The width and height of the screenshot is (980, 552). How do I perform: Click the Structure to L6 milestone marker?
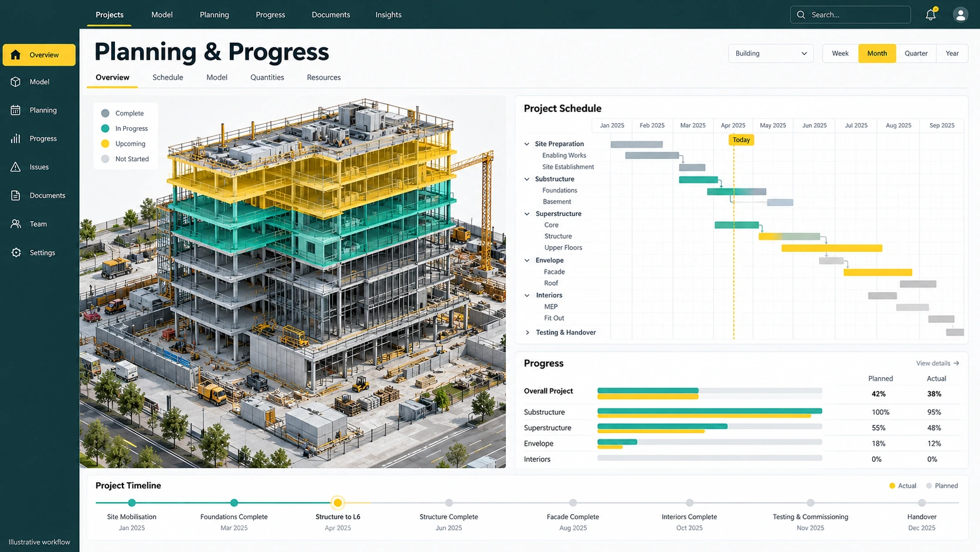[x=338, y=503]
